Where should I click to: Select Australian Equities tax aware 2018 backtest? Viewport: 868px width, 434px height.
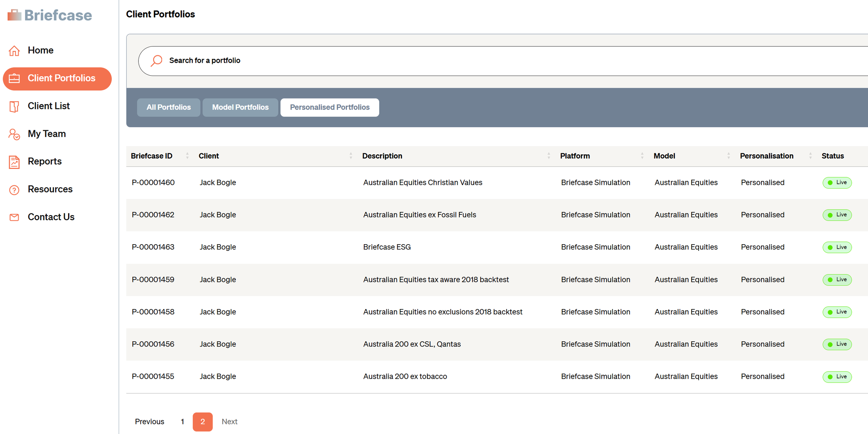[436, 280]
